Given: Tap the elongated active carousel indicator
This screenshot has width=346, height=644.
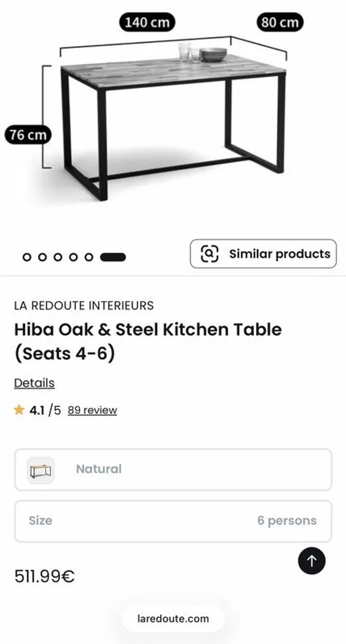Looking at the screenshot, I should (112, 257).
